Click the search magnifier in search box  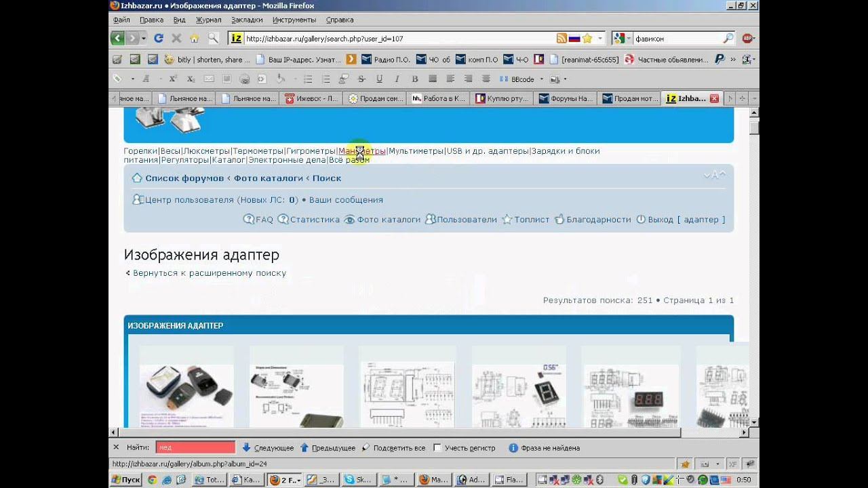click(728, 39)
